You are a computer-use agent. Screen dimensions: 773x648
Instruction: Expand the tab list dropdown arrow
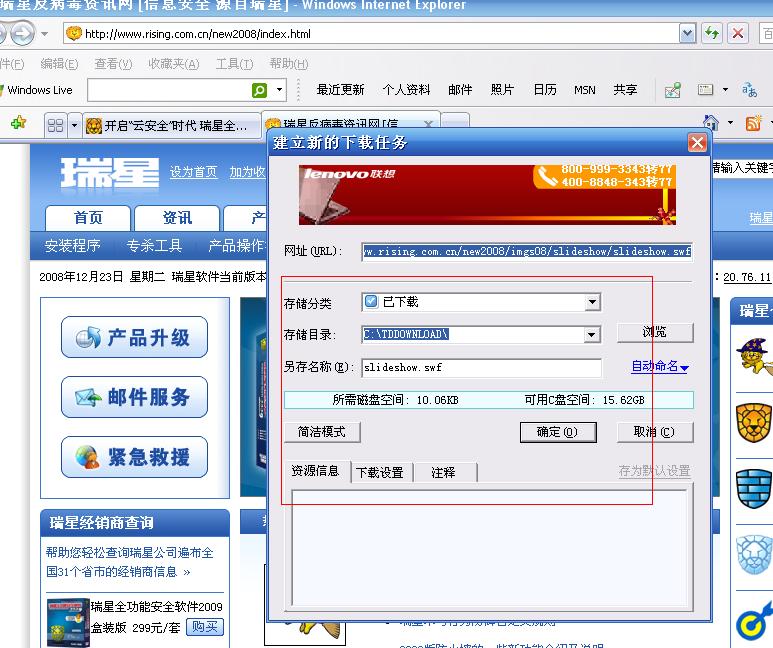tap(74, 125)
